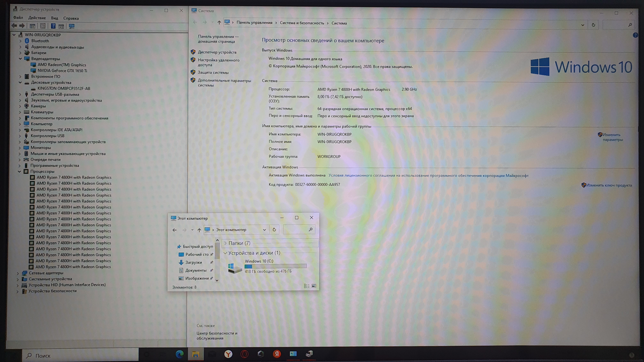The width and height of the screenshot is (644, 362).
Task: Click the Защита системы link
Action: click(213, 72)
